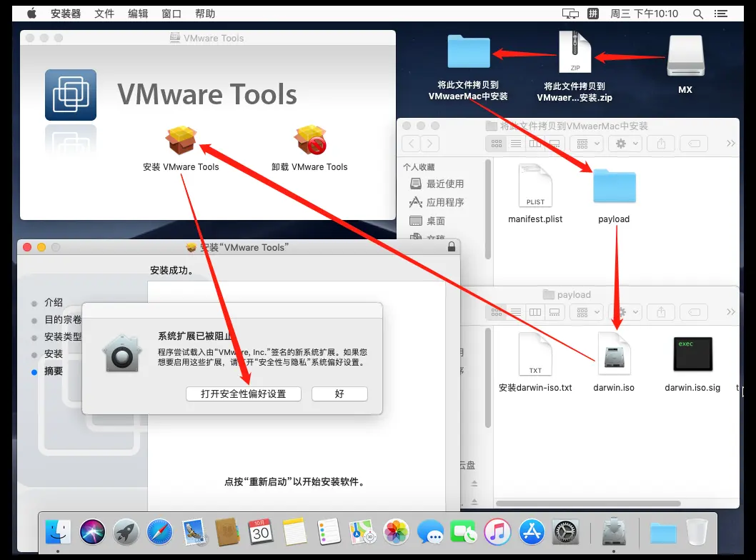Open System Preferences from the Dock

pos(565,532)
